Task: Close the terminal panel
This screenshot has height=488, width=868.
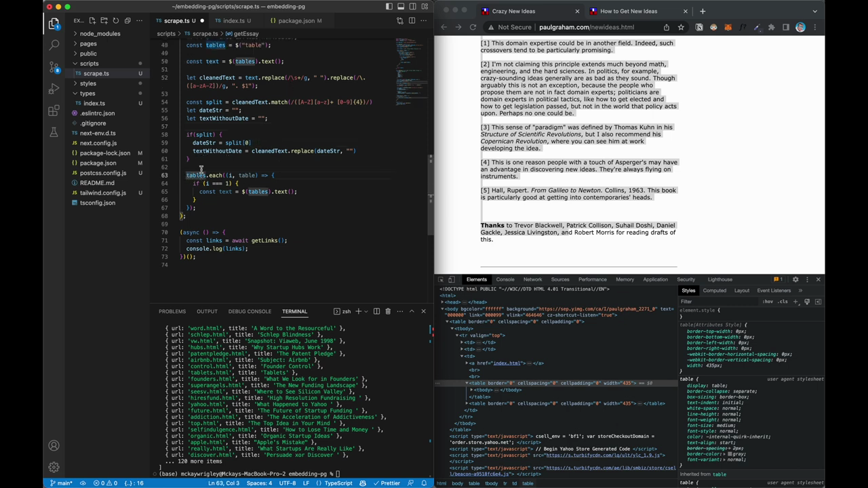Action: pyautogui.click(x=423, y=311)
